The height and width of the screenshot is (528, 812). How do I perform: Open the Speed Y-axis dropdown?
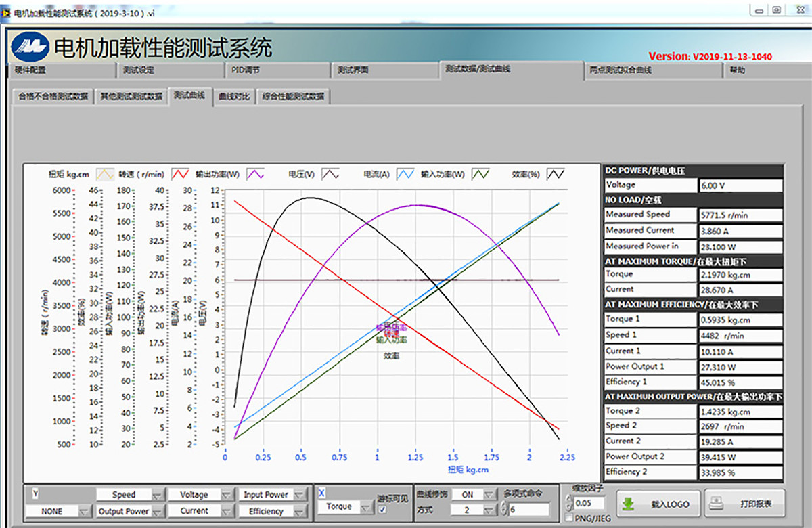[130, 495]
